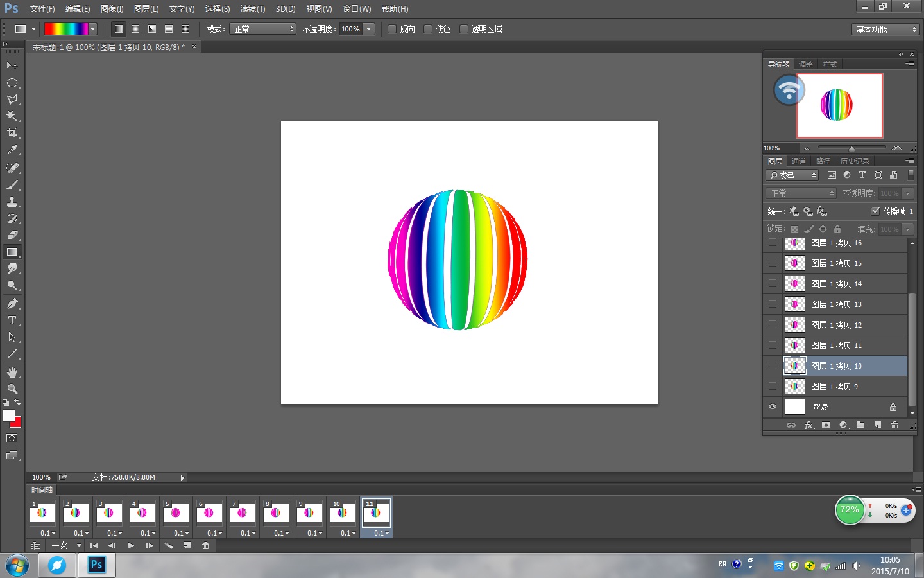Open the gradient editor color bar
The width and height of the screenshot is (924, 578).
pyautogui.click(x=66, y=29)
